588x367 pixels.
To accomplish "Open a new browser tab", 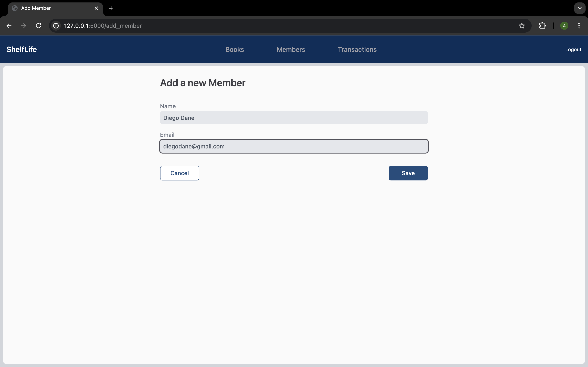I will [x=111, y=8].
